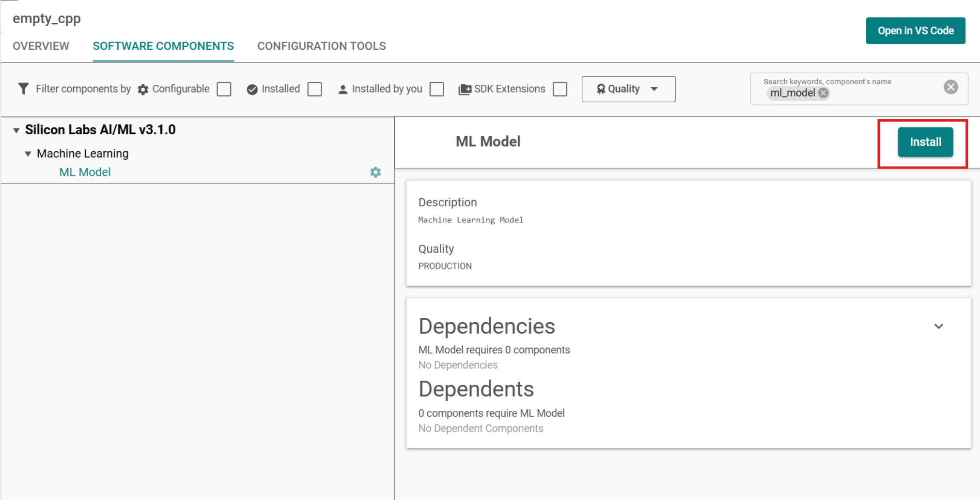Click the Installed checkmark icon in the filter bar
Viewport: 980px width, 500px height.
(x=252, y=90)
